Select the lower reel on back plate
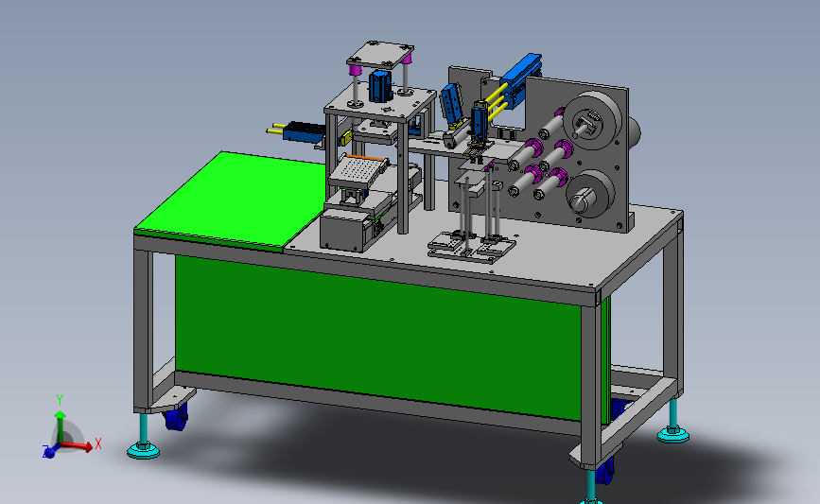Viewport: 820px width, 504px height. point(591,194)
